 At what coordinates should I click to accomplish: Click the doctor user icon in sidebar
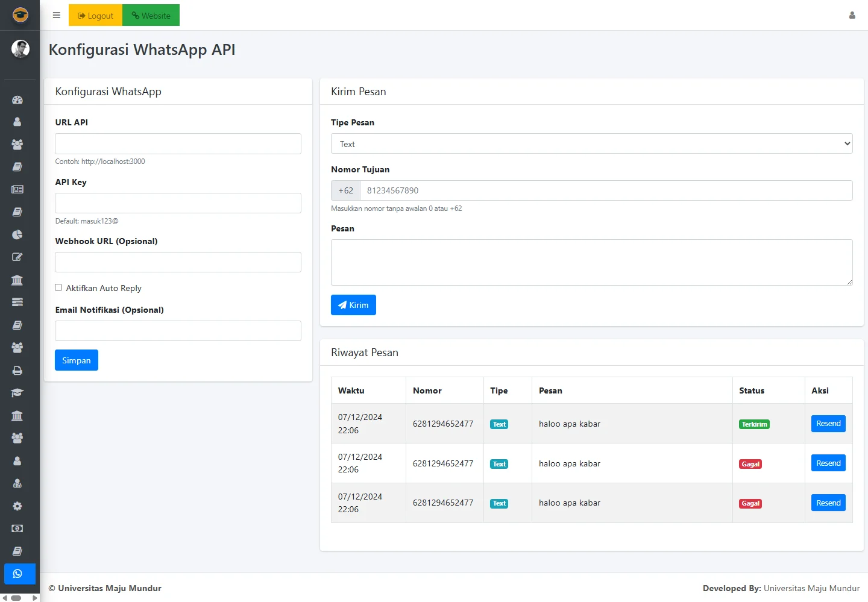(x=17, y=483)
